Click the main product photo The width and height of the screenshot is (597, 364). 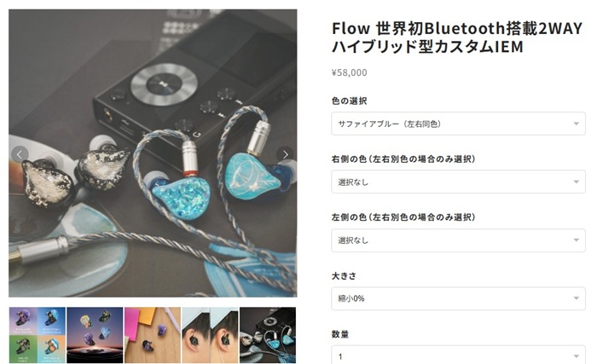[x=153, y=153]
